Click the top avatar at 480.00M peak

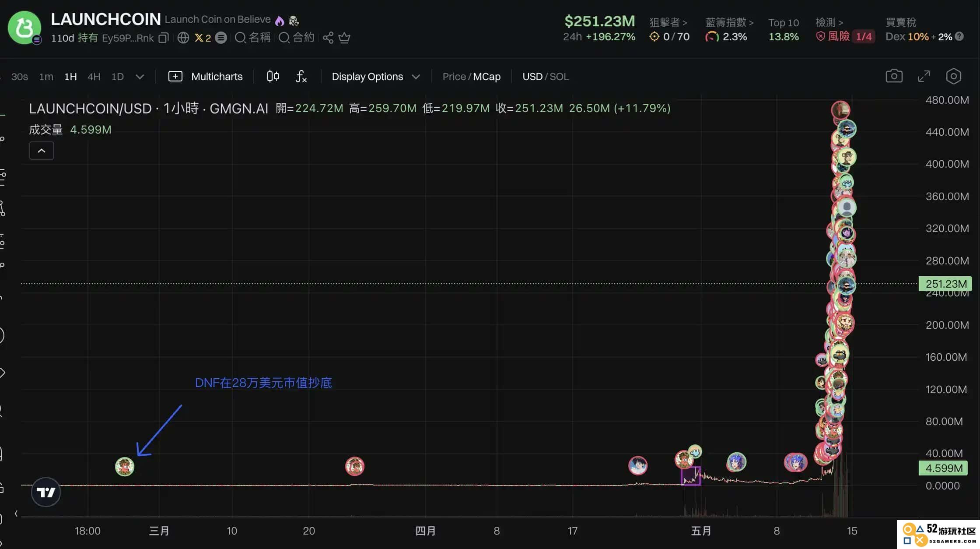click(x=840, y=110)
